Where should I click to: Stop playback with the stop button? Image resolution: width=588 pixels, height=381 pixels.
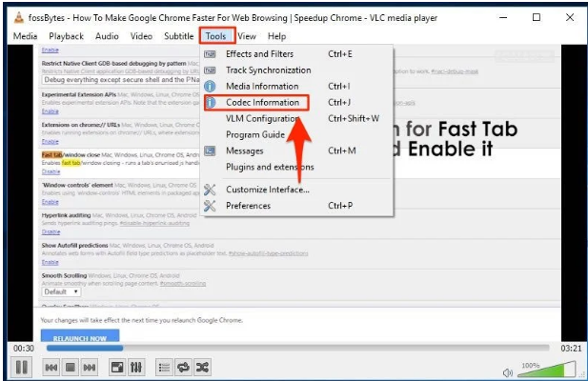click(x=71, y=367)
